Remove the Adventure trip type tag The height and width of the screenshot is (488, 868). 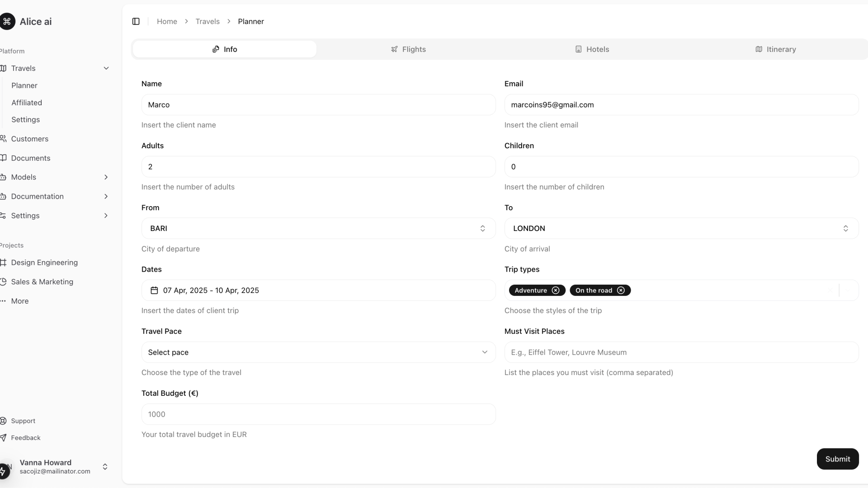(x=556, y=291)
